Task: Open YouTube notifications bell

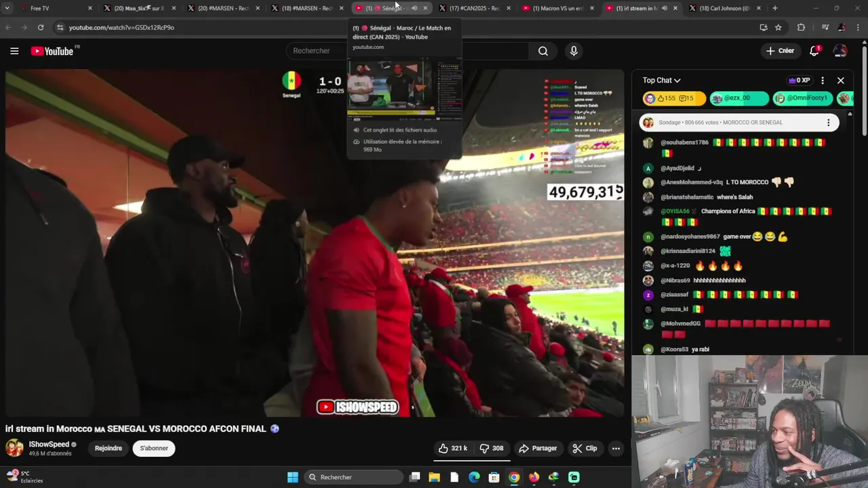Action: pyautogui.click(x=814, y=51)
